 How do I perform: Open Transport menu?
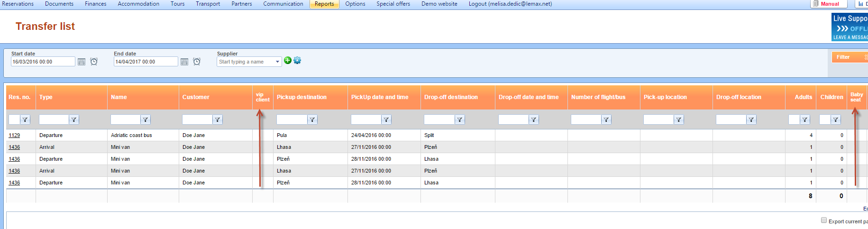pos(208,4)
